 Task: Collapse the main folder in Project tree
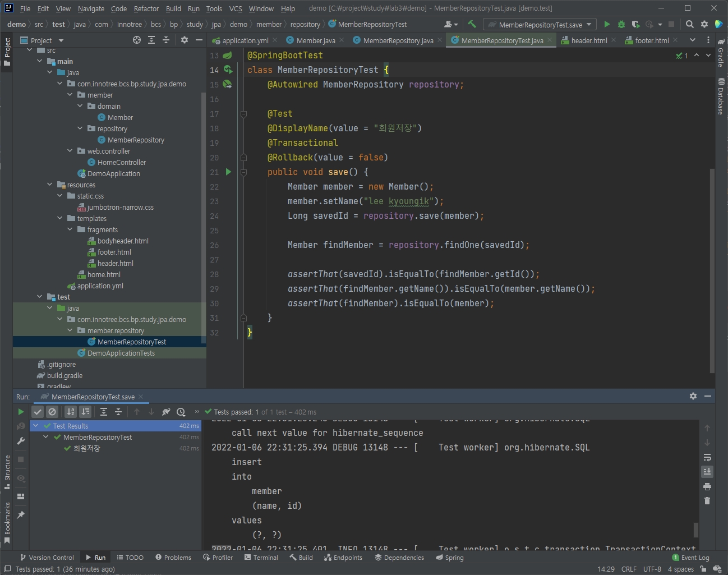(40, 61)
